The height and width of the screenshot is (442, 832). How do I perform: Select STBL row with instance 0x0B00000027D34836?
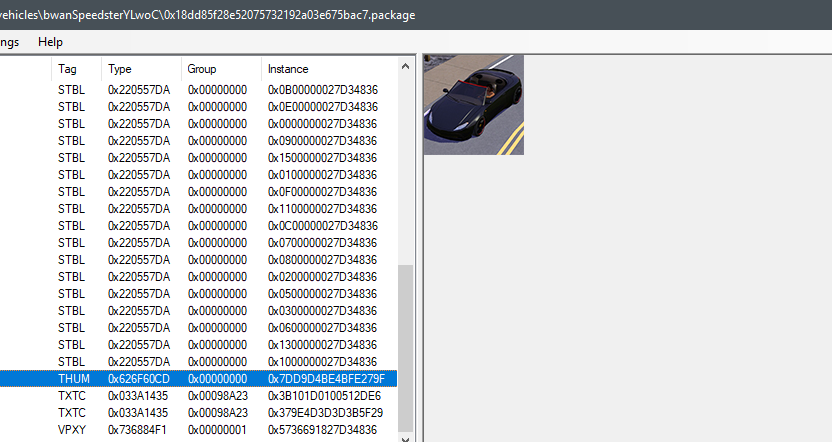point(198,90)
